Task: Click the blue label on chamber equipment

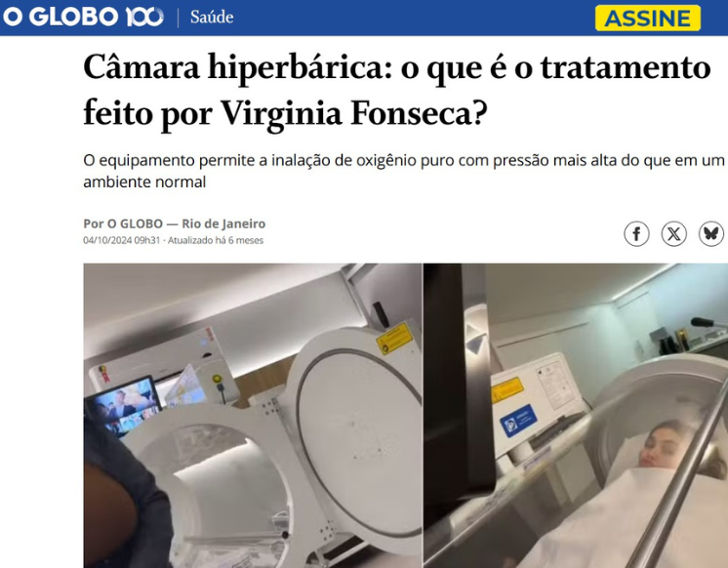Action: coord(518,421)
